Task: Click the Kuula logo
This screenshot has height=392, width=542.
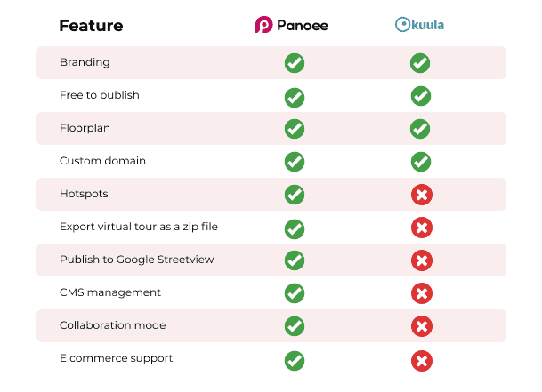Action: click(x=419, y=25)
